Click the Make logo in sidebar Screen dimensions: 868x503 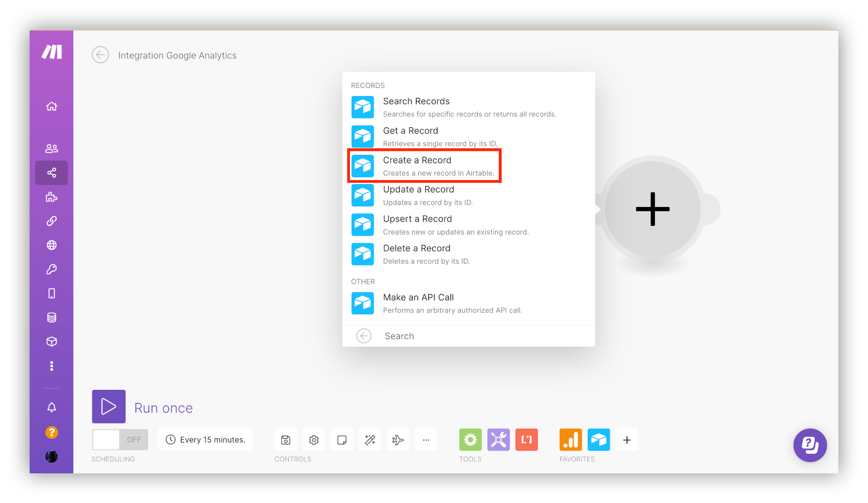click(52, 52)
